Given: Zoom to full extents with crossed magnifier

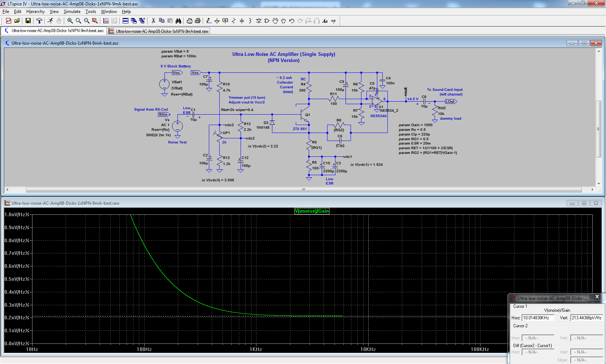Looking at the screenshot, I should coord(95,21).
